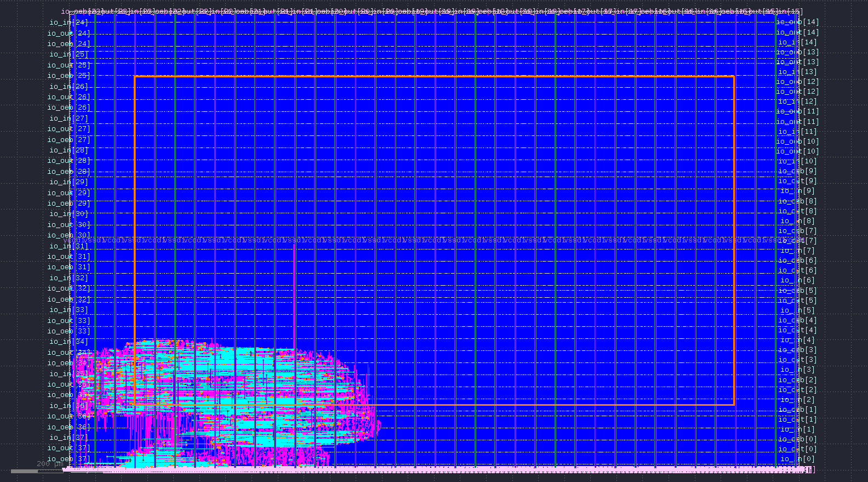Click the io_oeb[25] pin label
The image size is (868, 482).
69,76
